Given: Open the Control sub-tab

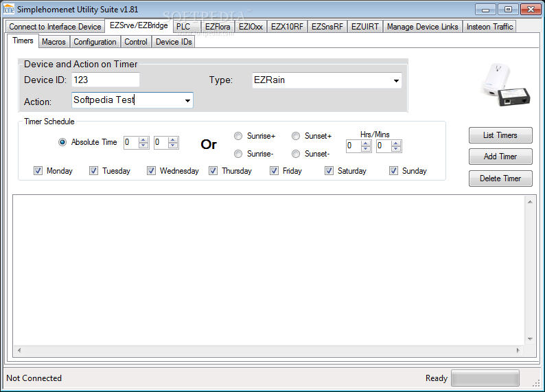Looking at the screenshot, I should tap(136, 42).
